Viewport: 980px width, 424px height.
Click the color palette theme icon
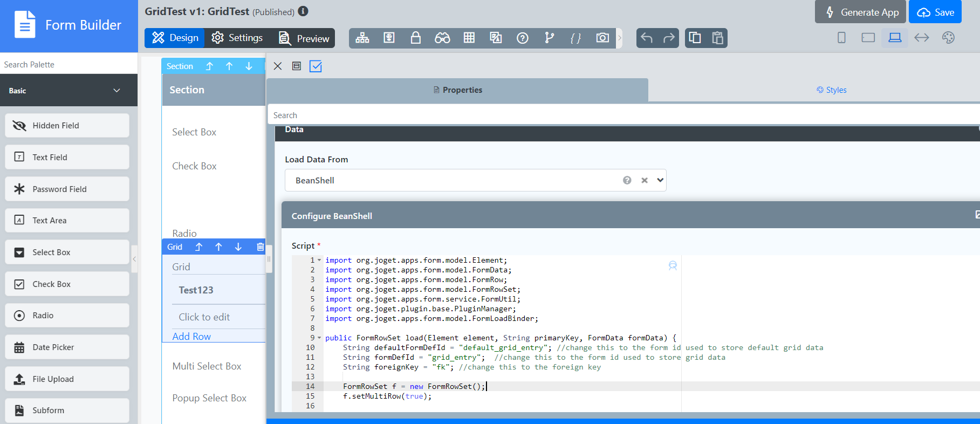tap(948, 38)
